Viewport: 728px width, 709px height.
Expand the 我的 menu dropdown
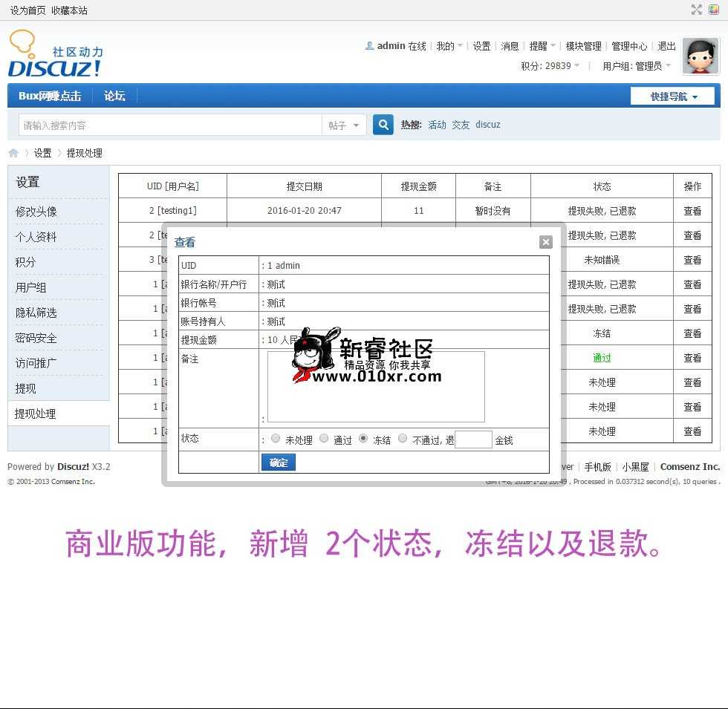[449, 46]
